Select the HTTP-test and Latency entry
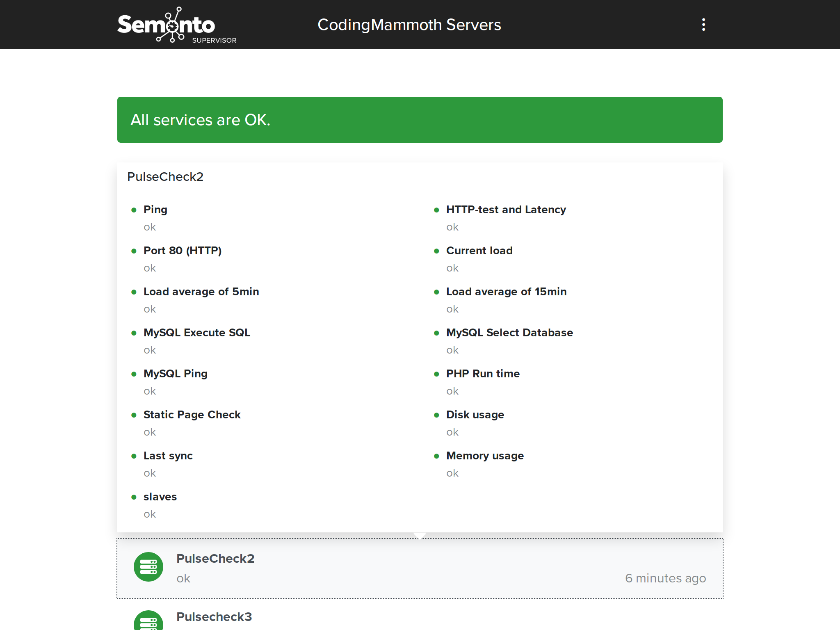 tap(506, 210)
